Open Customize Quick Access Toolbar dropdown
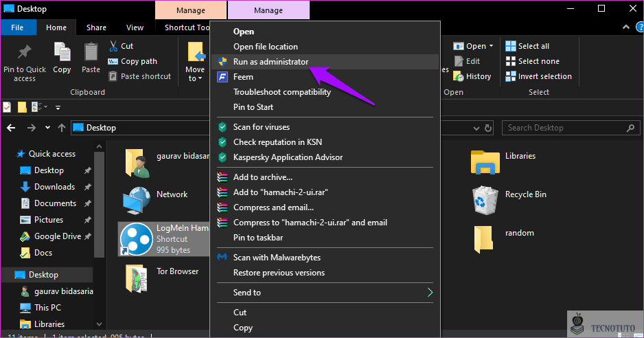Image resolution: width=644 pixels, height=338 pixels. pyautogui.click(x=58, y=108)
